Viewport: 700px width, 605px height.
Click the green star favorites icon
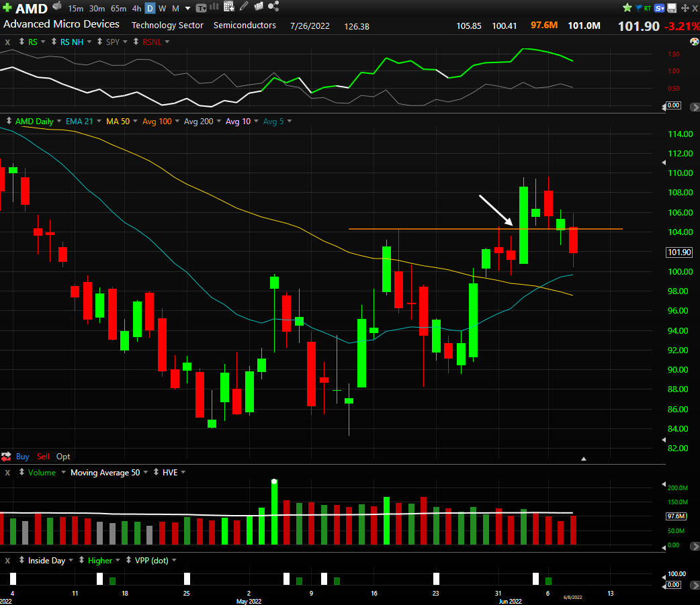[627, 7]
